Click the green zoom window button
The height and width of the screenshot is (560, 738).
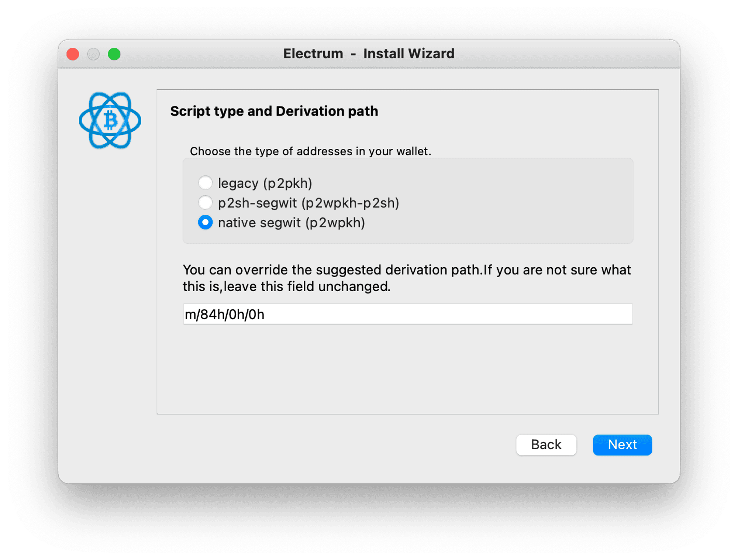pyautogui.click(x=114, y=54)
